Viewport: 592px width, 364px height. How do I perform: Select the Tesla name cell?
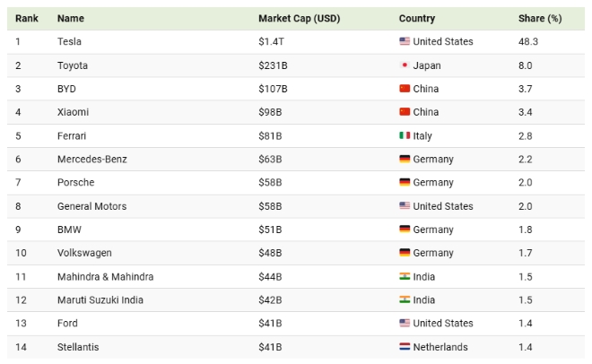(x=69, y=42)
